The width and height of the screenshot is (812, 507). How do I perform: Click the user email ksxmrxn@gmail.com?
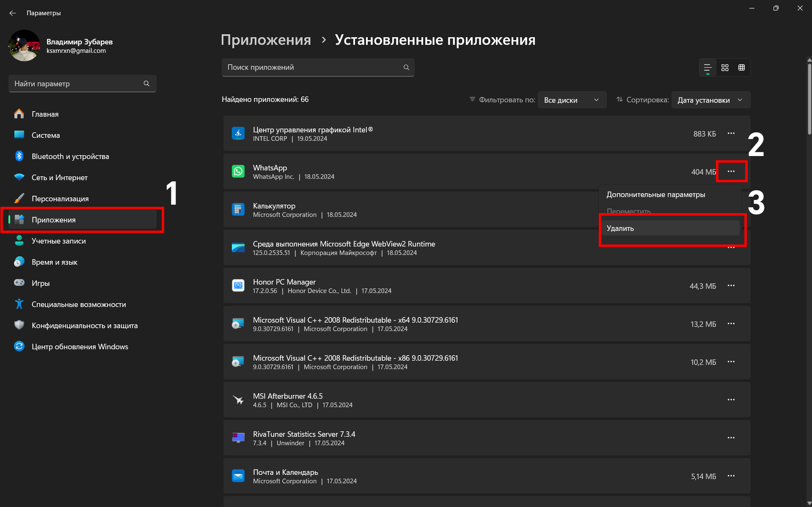76,51
